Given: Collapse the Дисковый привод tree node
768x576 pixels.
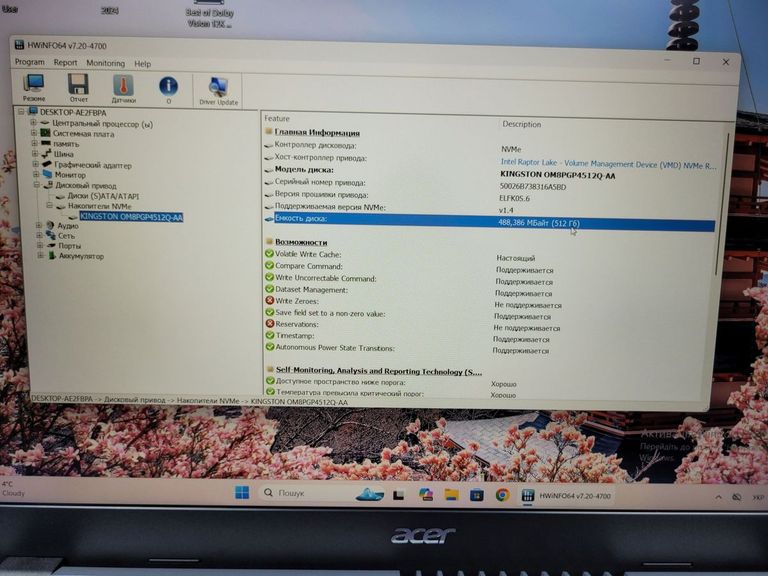Looking at the screenshot, I should (36, 185).
